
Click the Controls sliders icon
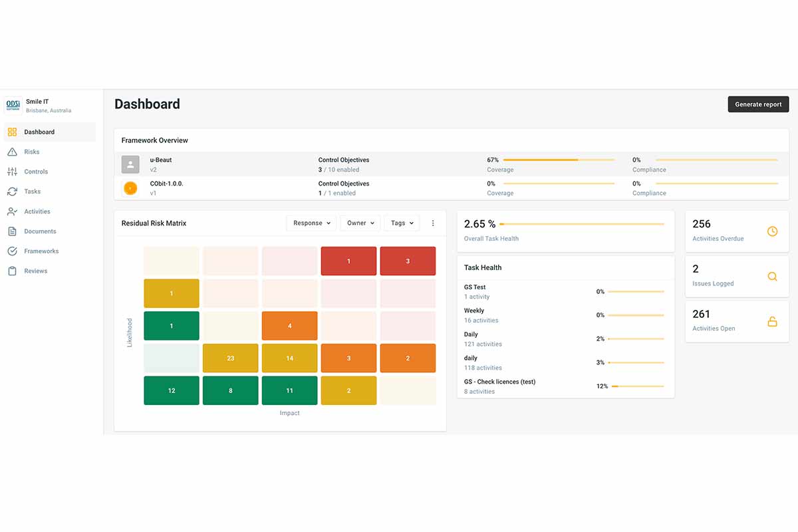coord(12,172)
